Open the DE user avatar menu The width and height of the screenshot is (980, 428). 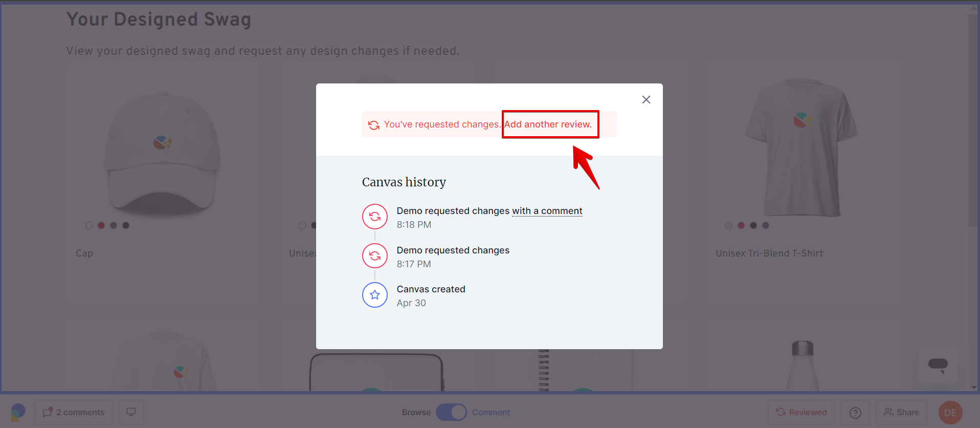click(x=950, y=413)
